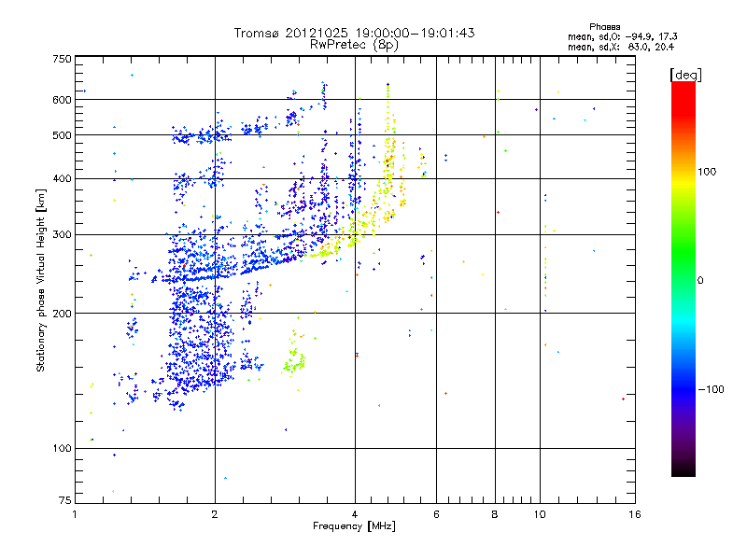Click the yellow-green vertical trace at 4.7 MHz top
The height and width of the screenshot is (560, 747).
[388, 100]
